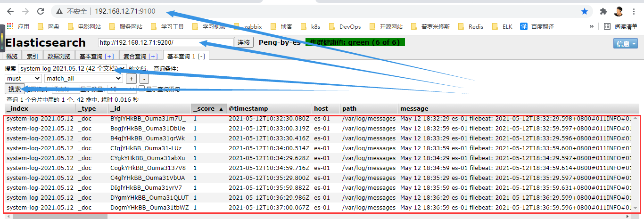
Task: Open the 信息 dropdown menu
Action: coord(626,44)
